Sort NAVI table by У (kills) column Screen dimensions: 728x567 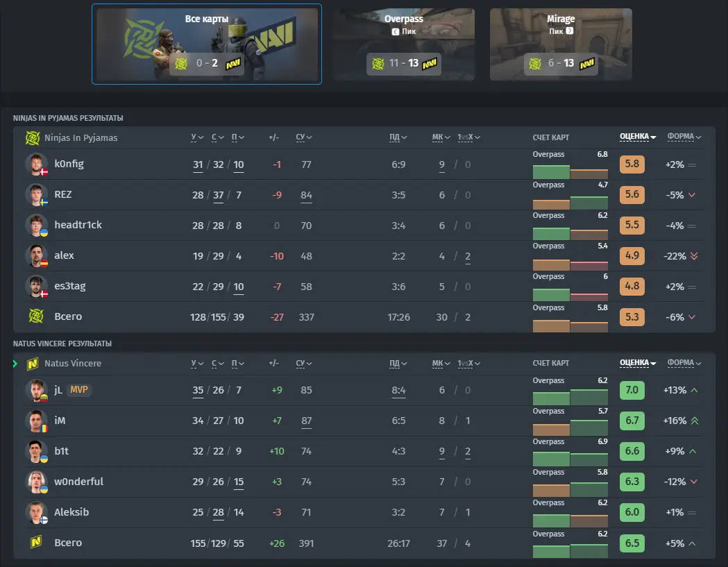pos(197,363)
